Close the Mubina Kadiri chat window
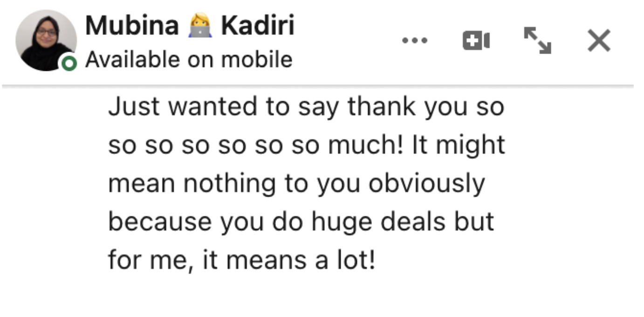Viewport: 644px width, 317px height. pos(599,41)
